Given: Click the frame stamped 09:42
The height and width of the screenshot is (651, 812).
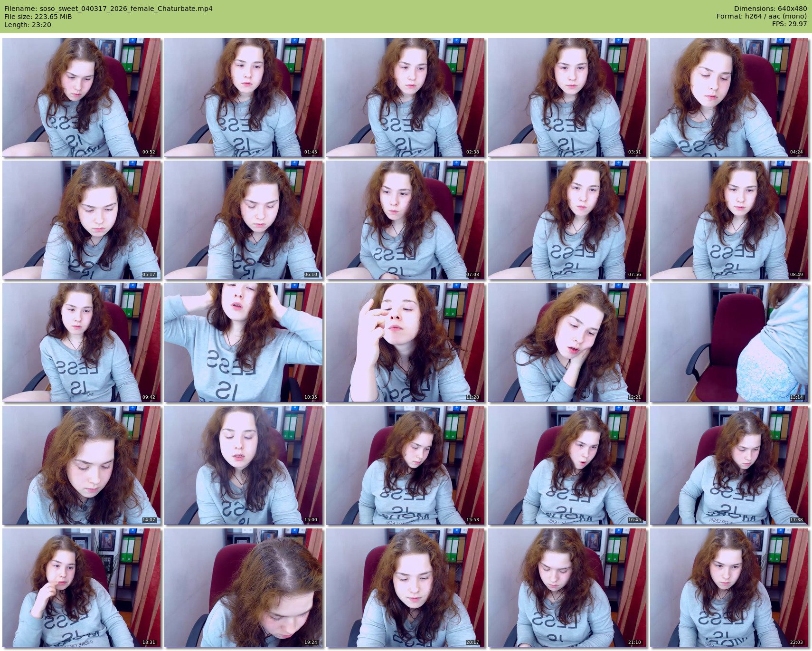Looking at the screenshot, I should [x=82, y=343].
